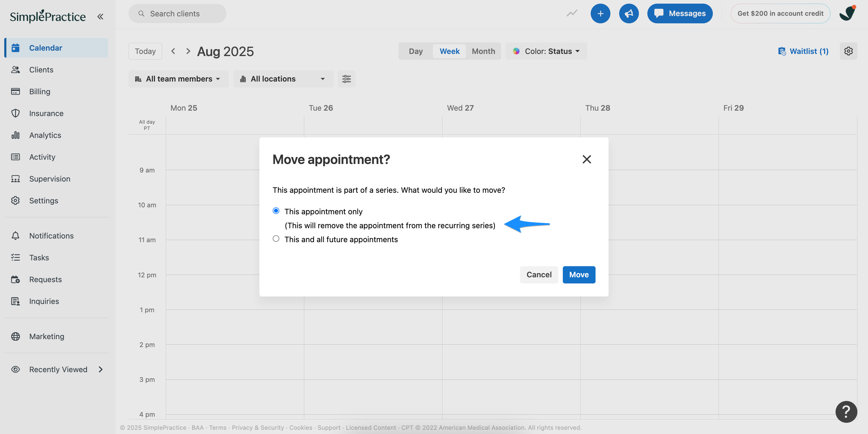Open Messages
This screenshot has width=868, height=434.
(680, 13)
